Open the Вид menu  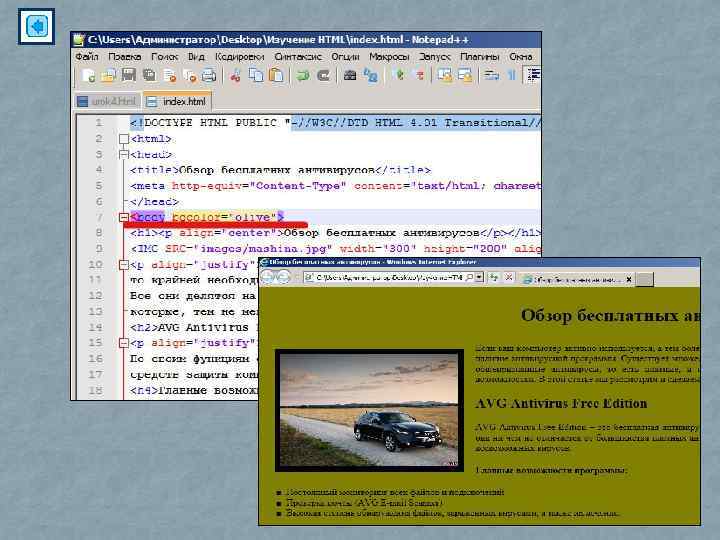196,56
